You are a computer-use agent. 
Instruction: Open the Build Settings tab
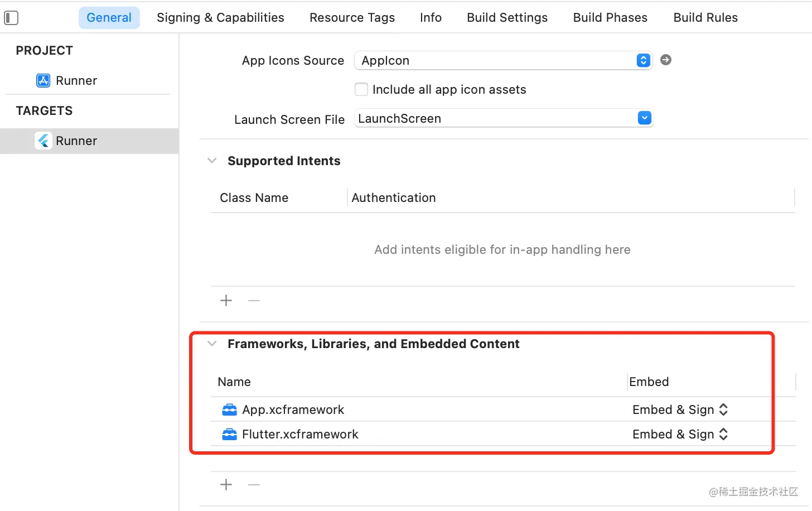coord(507,18)
